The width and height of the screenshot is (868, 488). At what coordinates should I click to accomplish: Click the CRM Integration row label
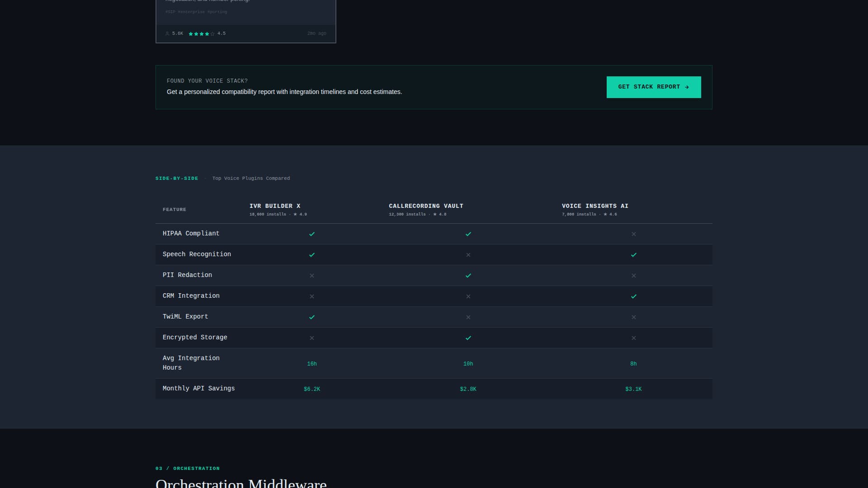[x=191, y=296]
